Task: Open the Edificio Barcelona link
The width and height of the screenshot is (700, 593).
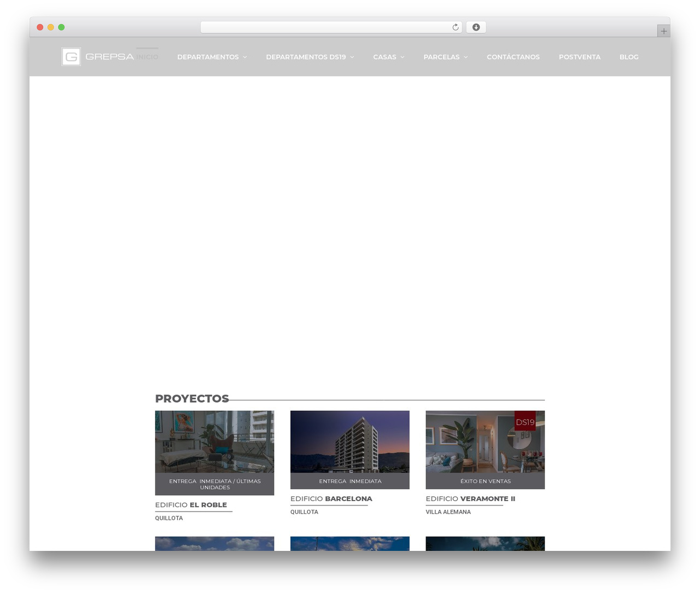Action: pyautogui.click(x=331, y=499)
